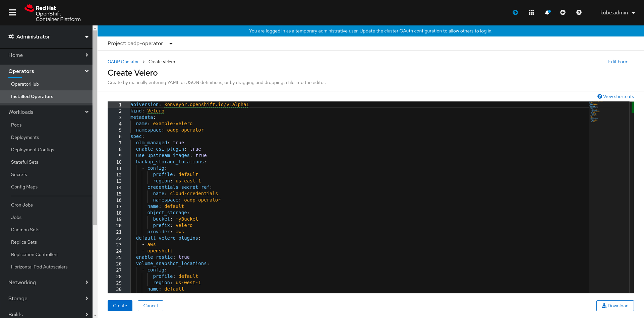Click the 'backup_storage_locations:' line
The height and width of the screenshot is (318, 644).
coord(171,162)
